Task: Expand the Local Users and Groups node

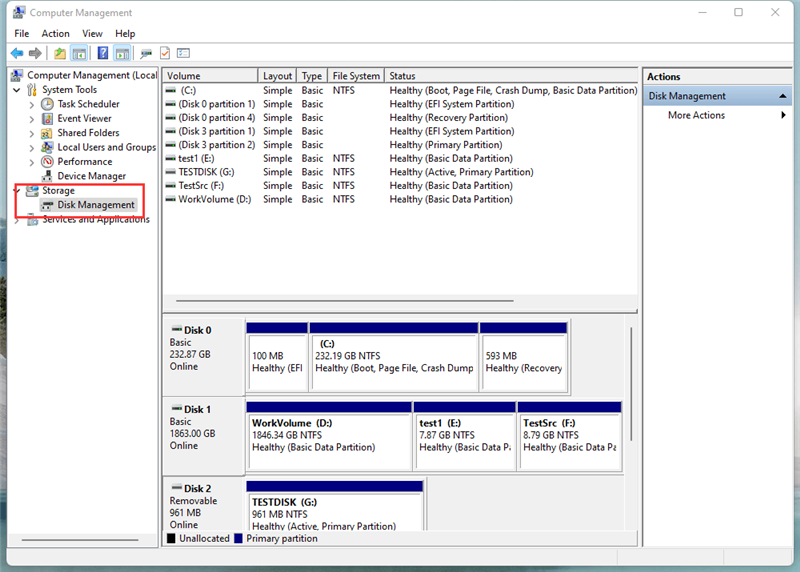Action: point(32,148)
